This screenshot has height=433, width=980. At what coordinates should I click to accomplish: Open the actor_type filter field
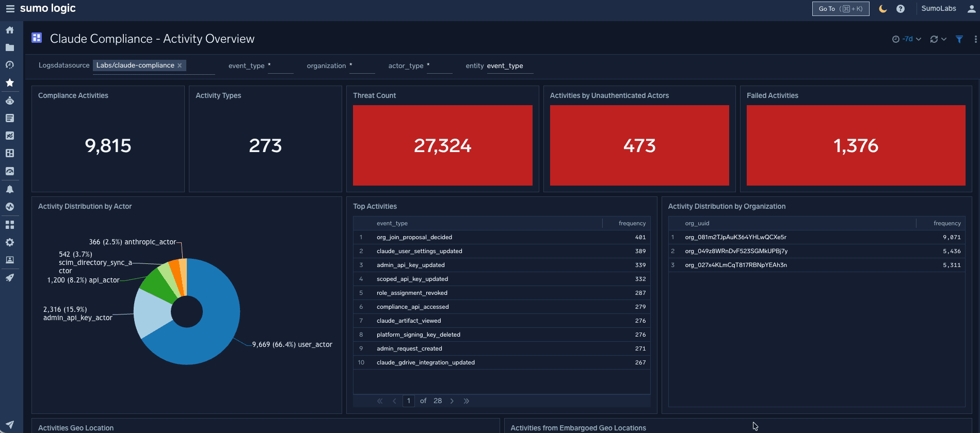coord(440,66)
